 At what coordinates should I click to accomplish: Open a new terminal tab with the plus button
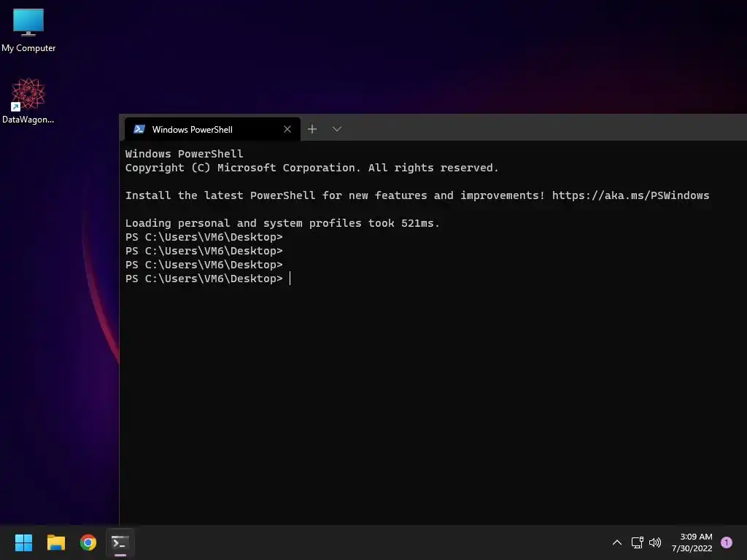[x=312, y=129]
